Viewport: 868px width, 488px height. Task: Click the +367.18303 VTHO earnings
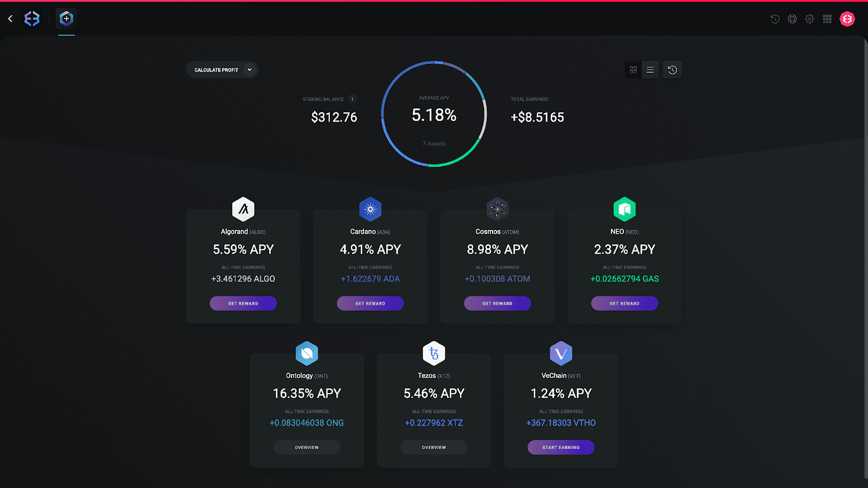[x=561, y=423]
